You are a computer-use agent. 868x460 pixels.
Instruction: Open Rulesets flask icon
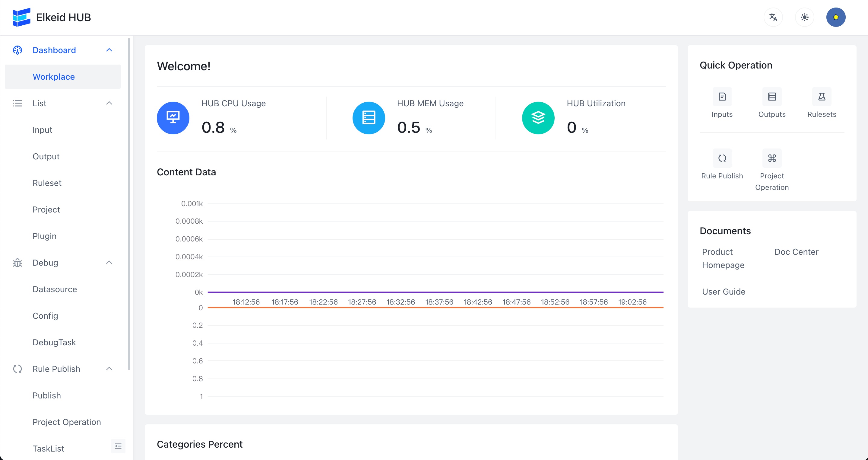[x=822, y=97]
